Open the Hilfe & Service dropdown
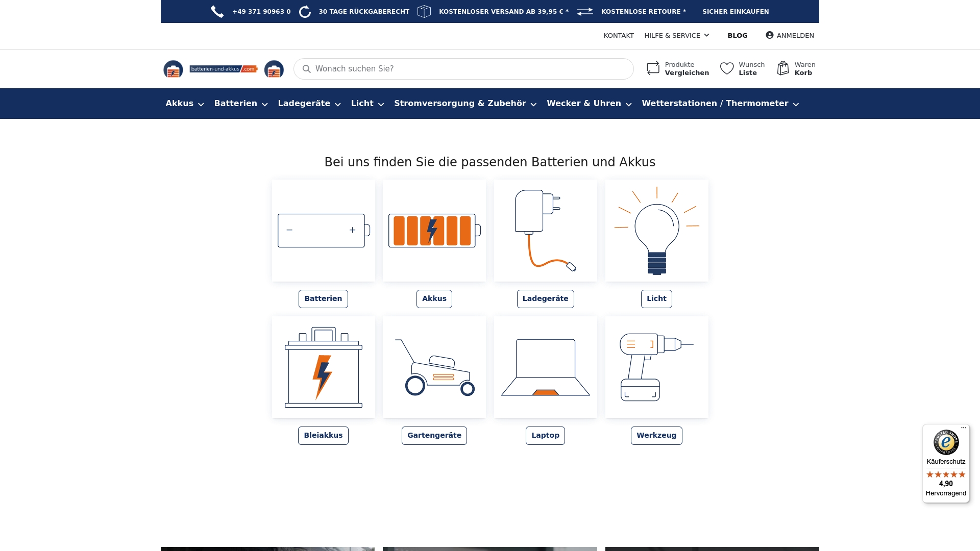980x551 pixels. tap(676, 35)
